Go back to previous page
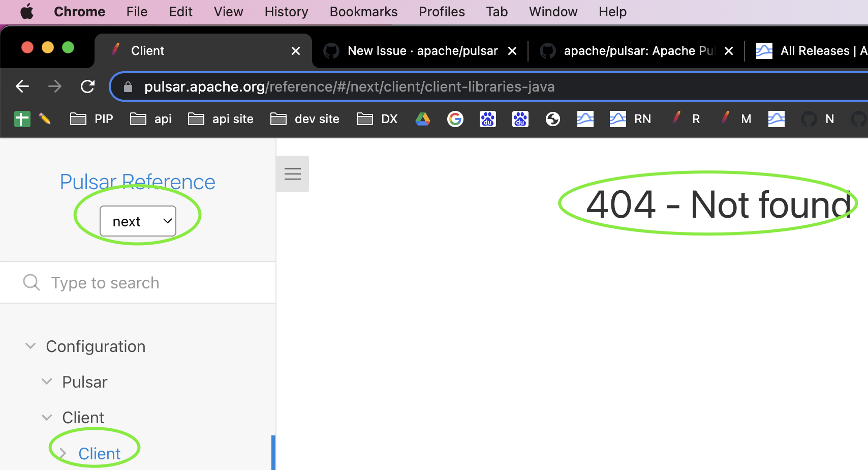Image resolution: width=868 pixels, height=470 pixels. coord(22,86)
